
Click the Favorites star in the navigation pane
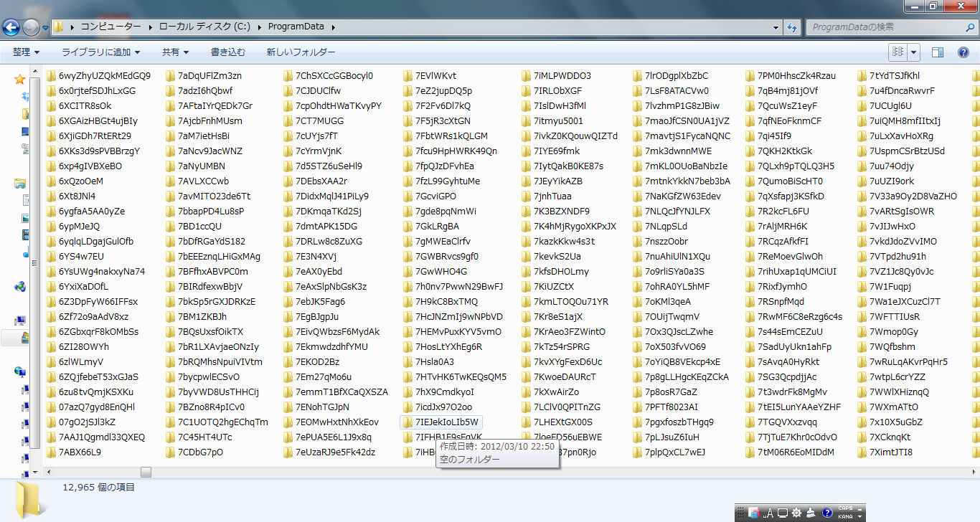20,79
